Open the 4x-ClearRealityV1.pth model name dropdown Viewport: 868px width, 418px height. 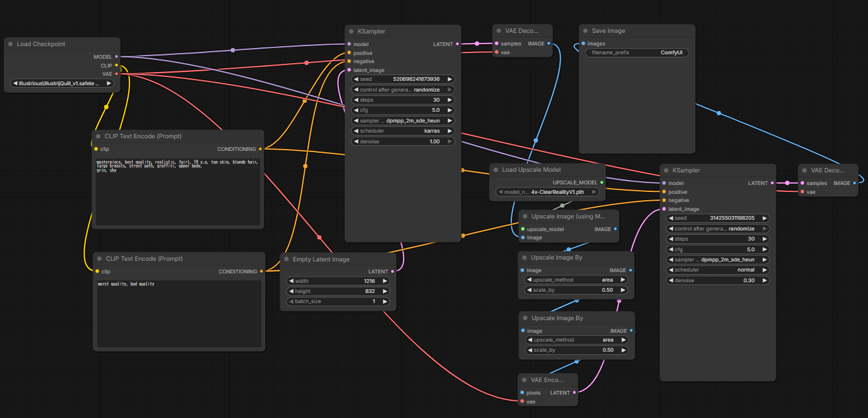(x=547, y=192)
